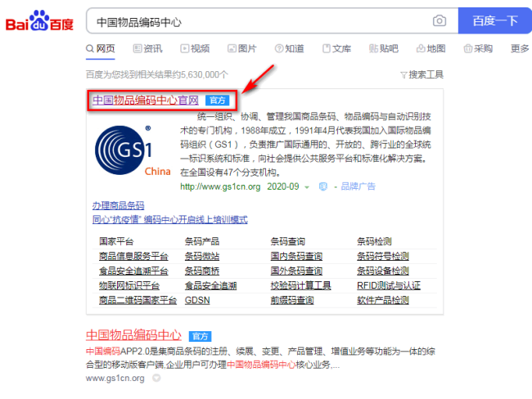Open the 更多 tab

click(x=520, y=48)
